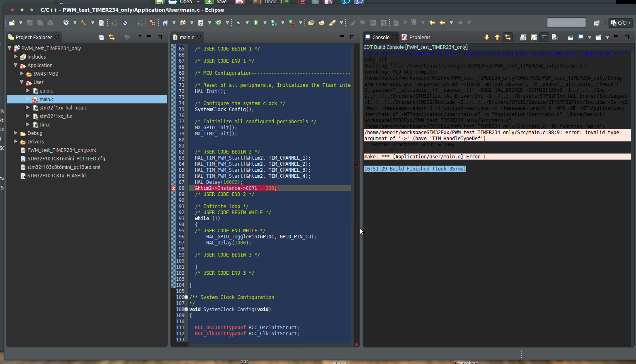Close the Console view tab

[395, 37]
